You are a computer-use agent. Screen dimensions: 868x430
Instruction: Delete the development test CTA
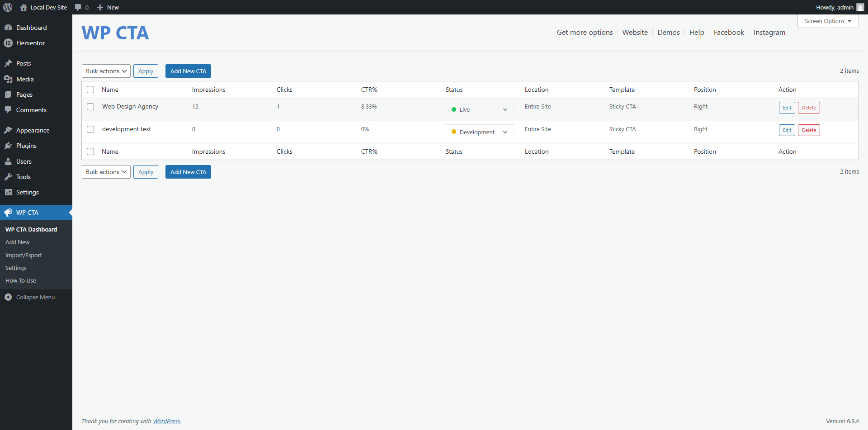tap(808, 130)
